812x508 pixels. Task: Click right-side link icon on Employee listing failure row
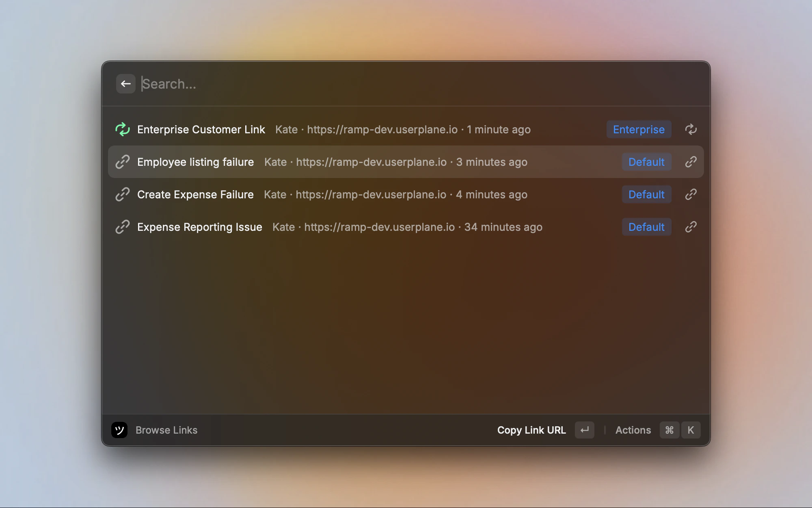pyautogui.click(x=691, y=162)
